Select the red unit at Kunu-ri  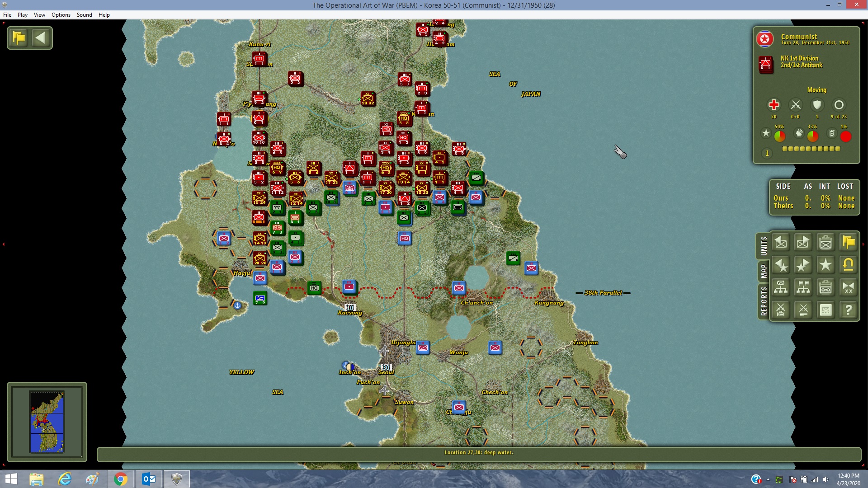coord(259,59)
